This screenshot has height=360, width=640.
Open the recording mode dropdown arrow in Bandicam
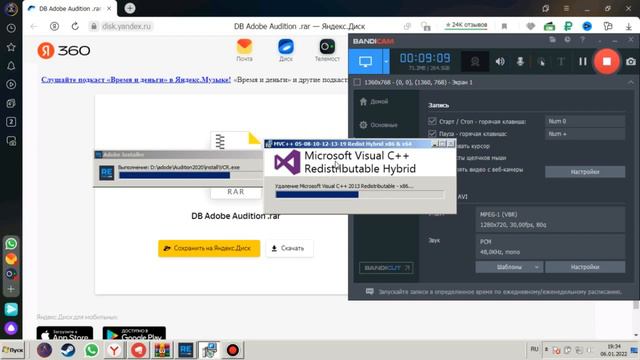pos(386,62)
